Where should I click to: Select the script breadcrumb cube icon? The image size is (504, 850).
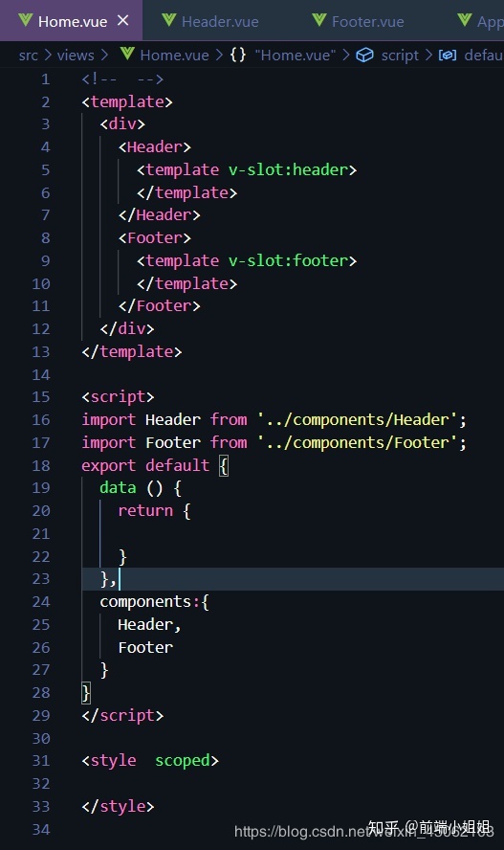click(x=365, y=55)
